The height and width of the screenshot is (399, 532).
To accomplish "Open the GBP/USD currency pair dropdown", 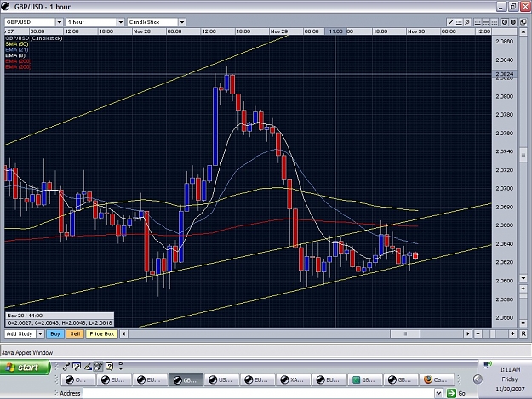I will (x=60, y=22).
